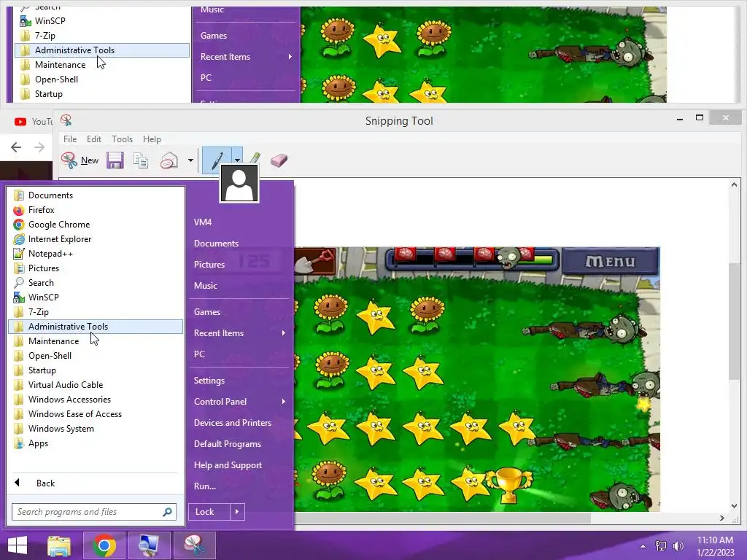Open the Edit menu
This screenshot has width=747, height=560.
94,139
